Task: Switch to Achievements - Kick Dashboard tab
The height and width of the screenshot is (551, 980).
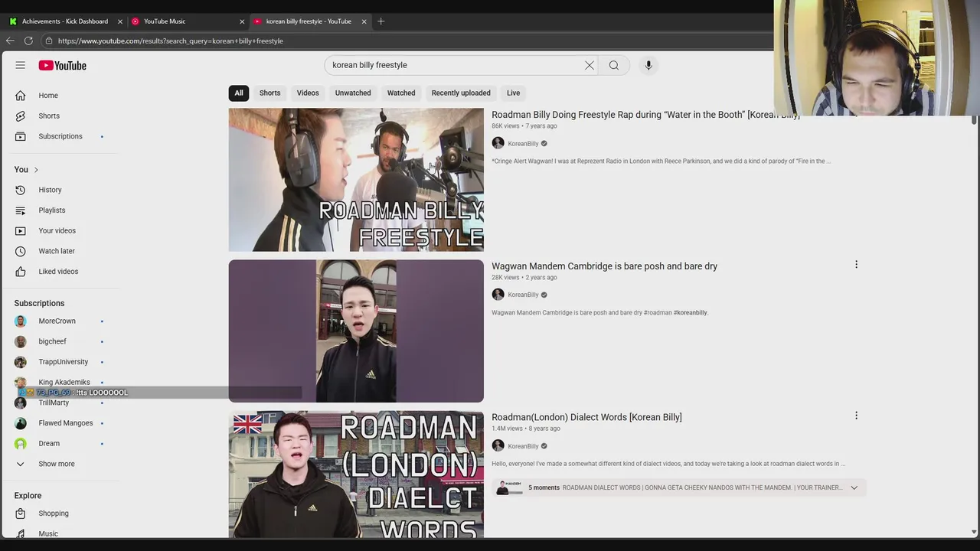Action: click(x=64, y=21)
